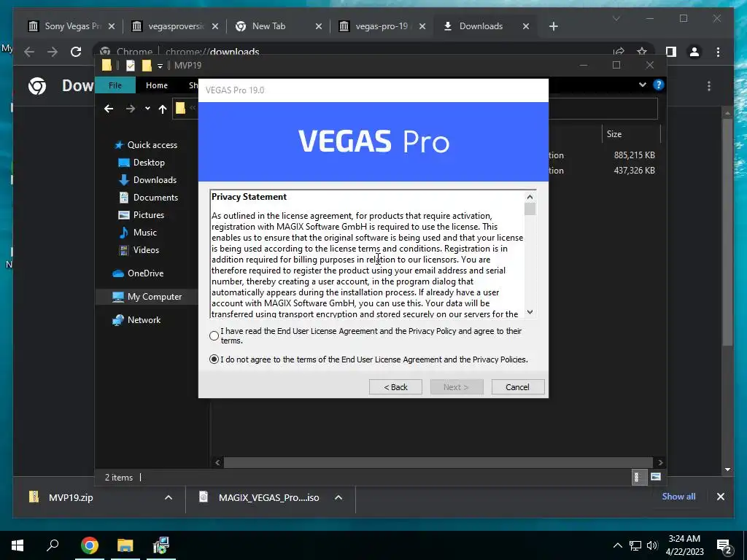This screenshot has height=560, width=747.
Task: Click the Chrome taskbar icon
Action: coord(89,545)
